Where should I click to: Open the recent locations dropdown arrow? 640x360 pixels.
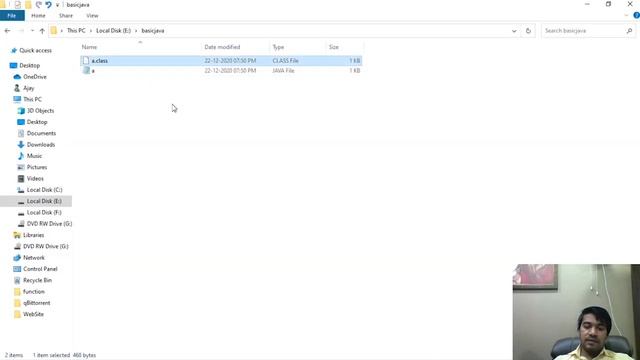(32, 31)
